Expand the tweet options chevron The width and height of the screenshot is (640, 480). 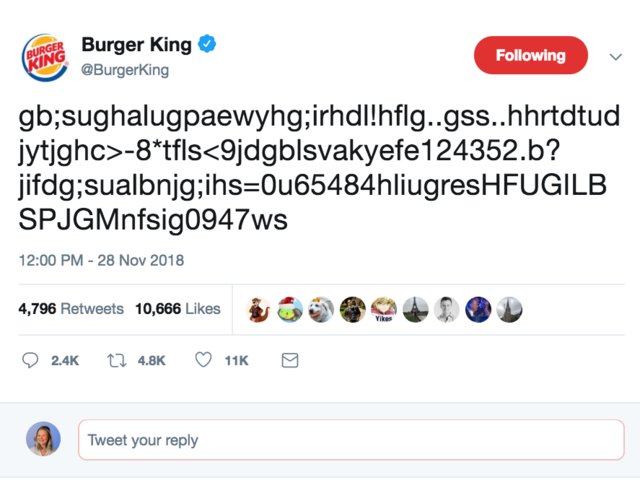(616, 56)
